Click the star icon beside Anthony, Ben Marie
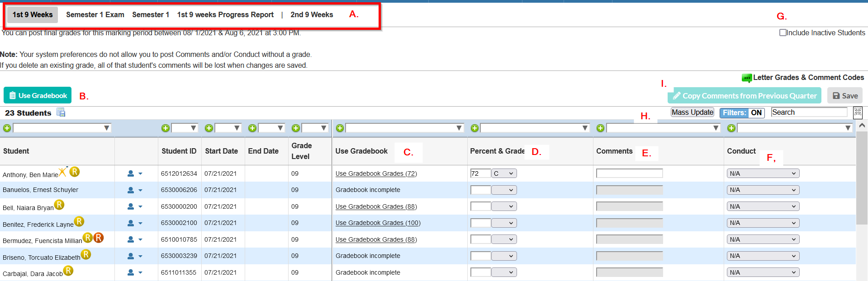This screenshot has height=281, width=868. [63, 171]
